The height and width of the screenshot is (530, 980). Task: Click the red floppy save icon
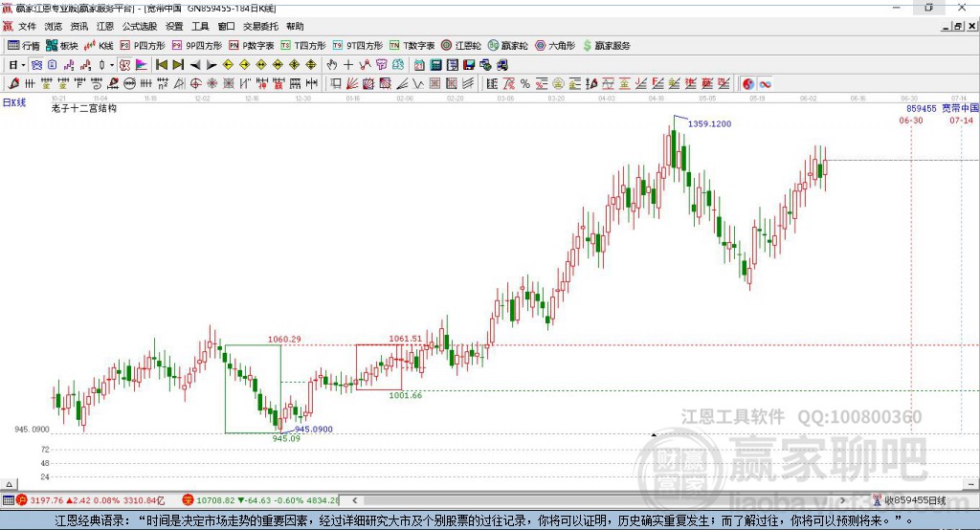pyautogui.click(x=469, y=65)
